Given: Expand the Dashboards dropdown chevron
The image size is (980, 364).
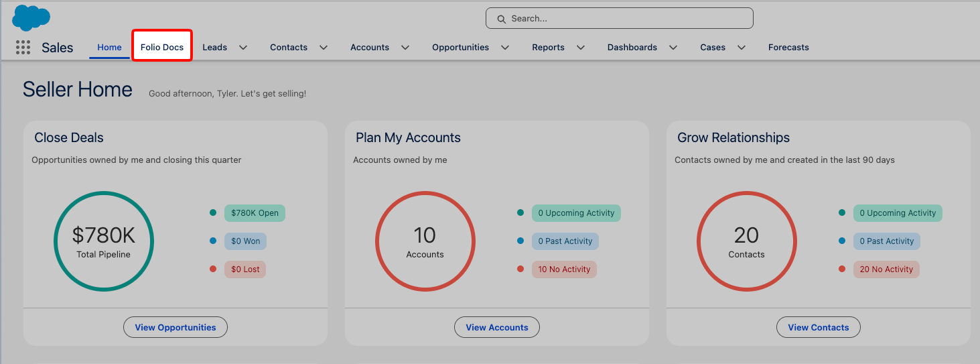Looking at the screenshot, I should 673,48.
